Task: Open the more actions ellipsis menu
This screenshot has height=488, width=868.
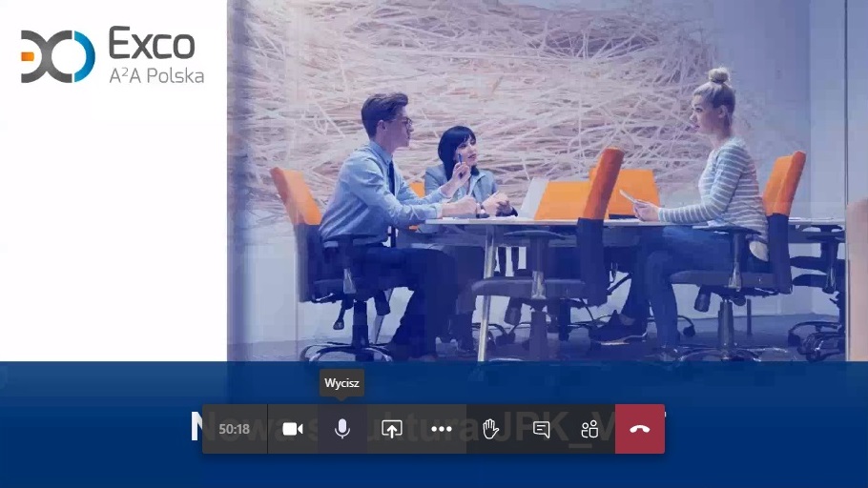Action: point(442,429)
